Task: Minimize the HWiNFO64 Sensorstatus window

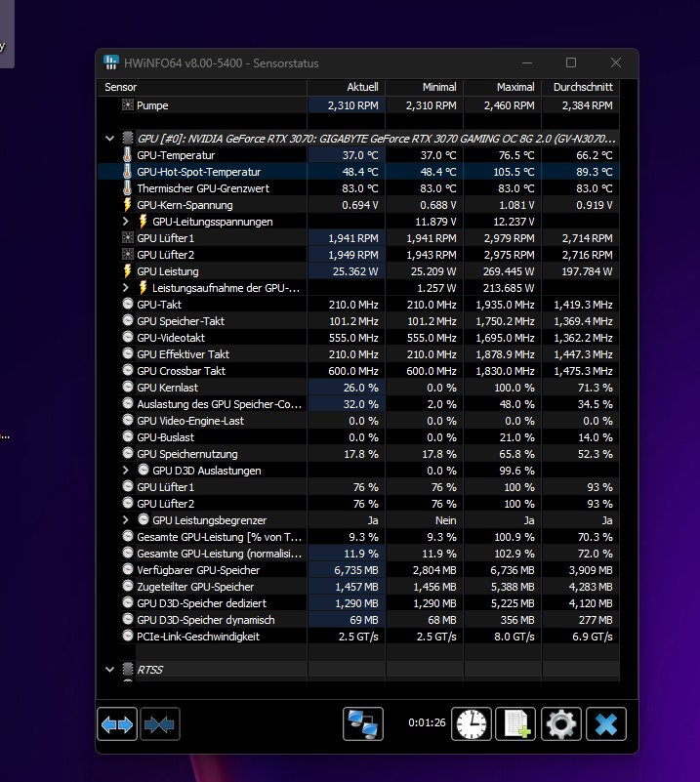Action: pos(527,62)
